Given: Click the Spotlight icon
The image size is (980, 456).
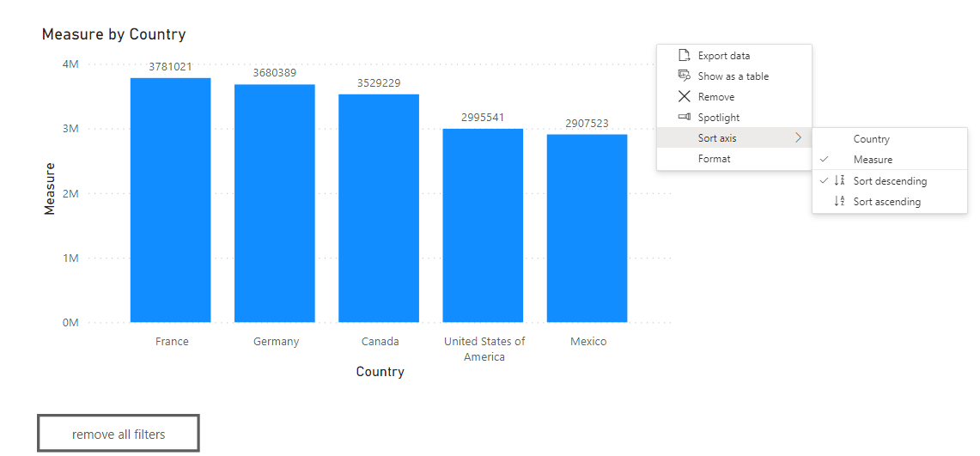Looking at the screenshot, I should click(x=685, y=117).
